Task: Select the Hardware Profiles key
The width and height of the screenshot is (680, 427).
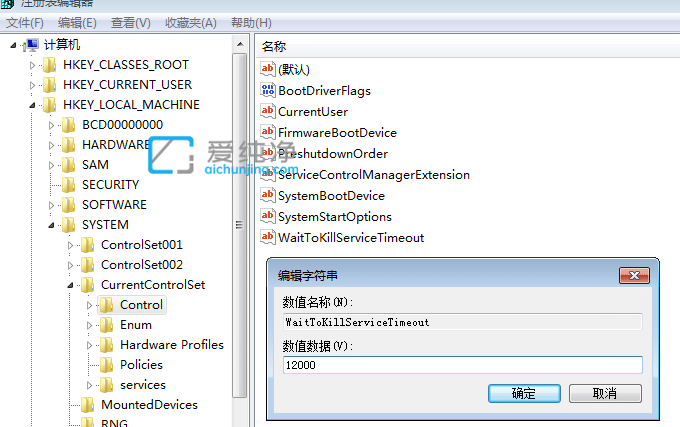Action: (x=172, y=345)
